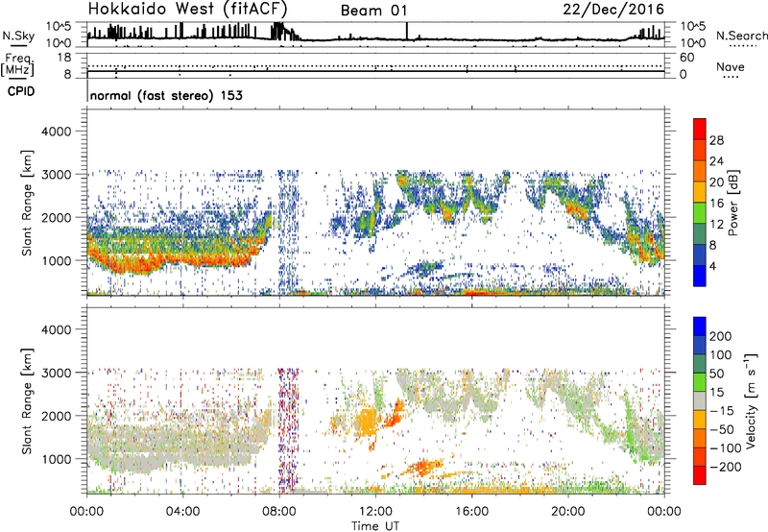
Task: Select the Freq. [MHz] axis label
Action: click(18, 64)
